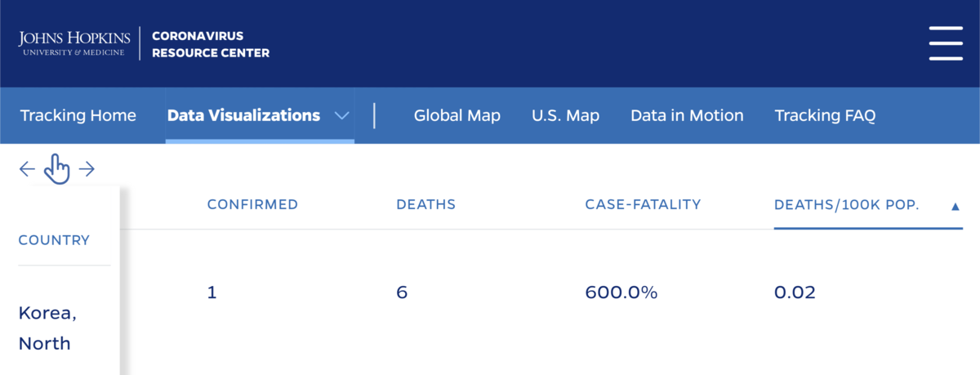
Task: Click the swipe hand pointer icon
Action: pyautogui.click(x=57, y=168)
